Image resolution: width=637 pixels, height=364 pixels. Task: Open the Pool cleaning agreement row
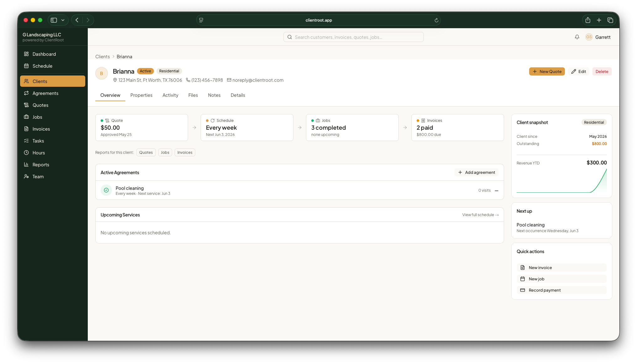[300, 190]
